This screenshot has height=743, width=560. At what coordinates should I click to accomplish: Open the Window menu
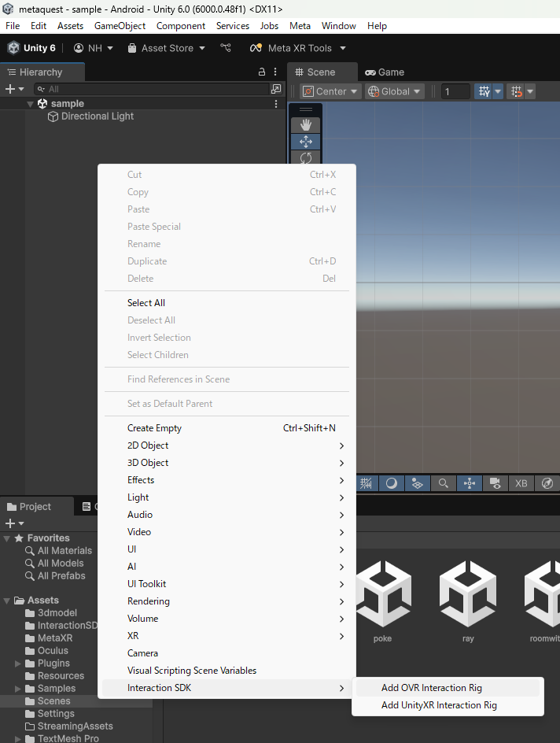coord(338,26)
